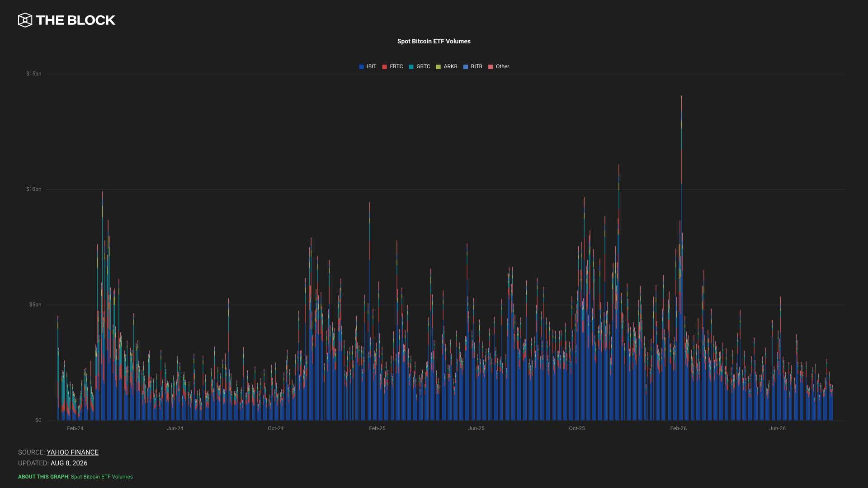
Task: Click the $0 y-axis label
Action: pos(38,420)
